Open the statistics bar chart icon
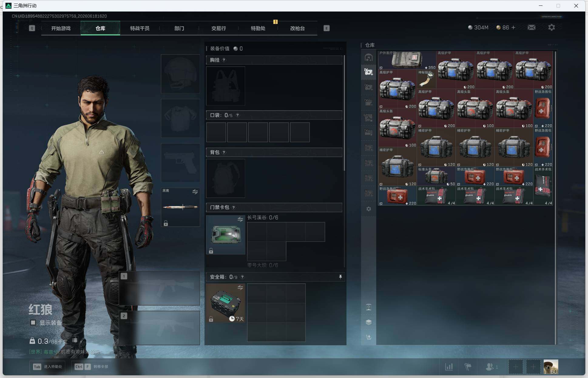588x378 pixels. pos(449,367)
